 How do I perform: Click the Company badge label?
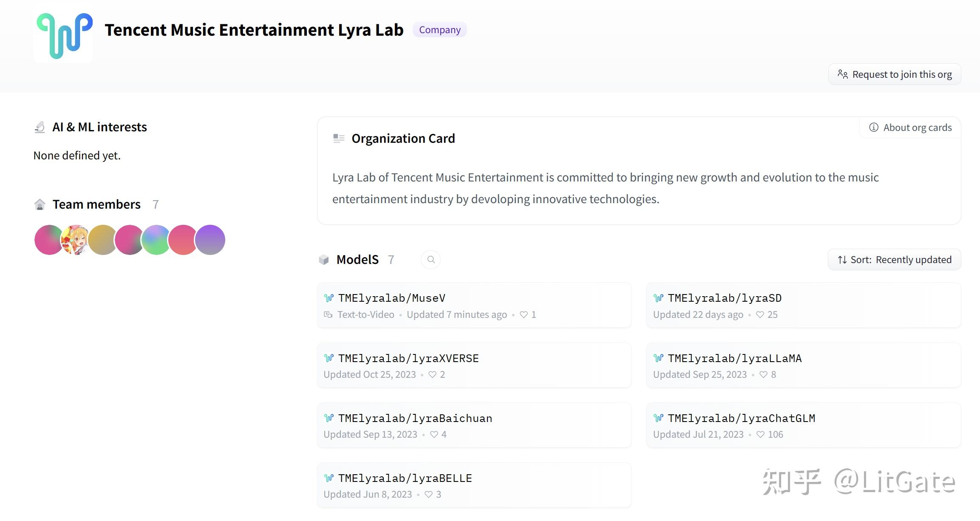439,30
